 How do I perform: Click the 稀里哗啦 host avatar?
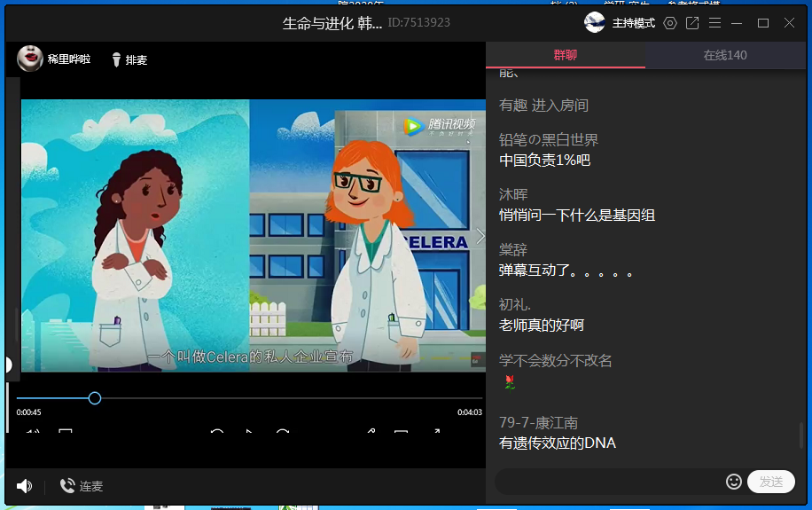coord(30,59)
